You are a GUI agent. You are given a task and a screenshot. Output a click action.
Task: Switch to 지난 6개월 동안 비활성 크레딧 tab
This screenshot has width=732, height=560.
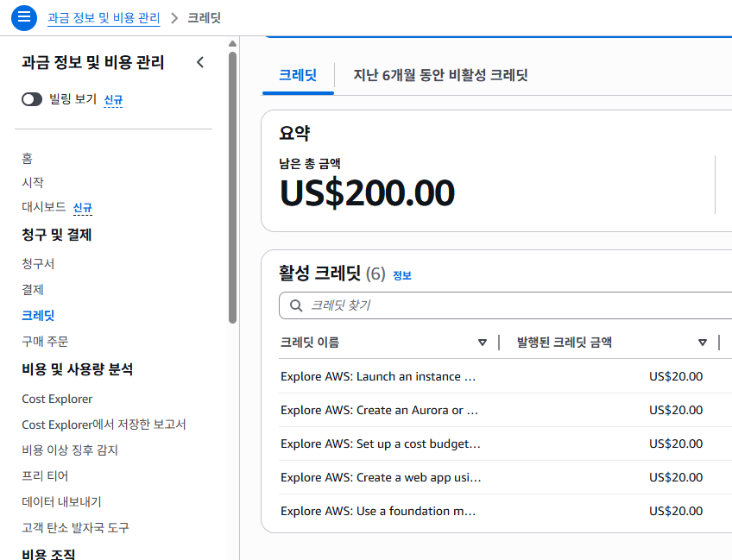(x=443, y=75)
